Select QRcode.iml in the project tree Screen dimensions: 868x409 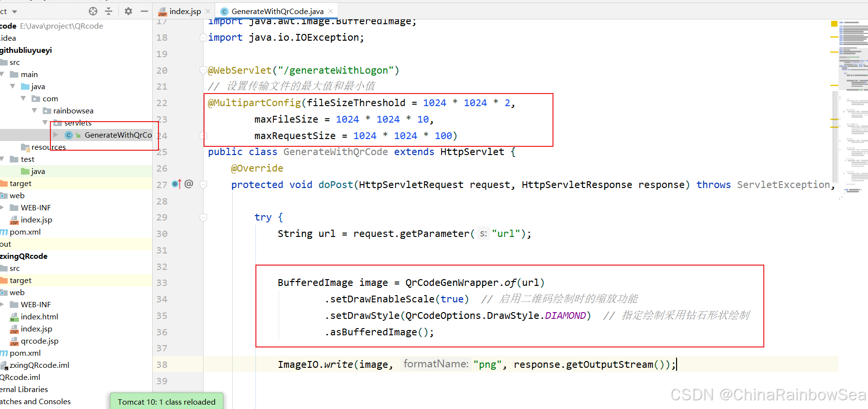20,377
